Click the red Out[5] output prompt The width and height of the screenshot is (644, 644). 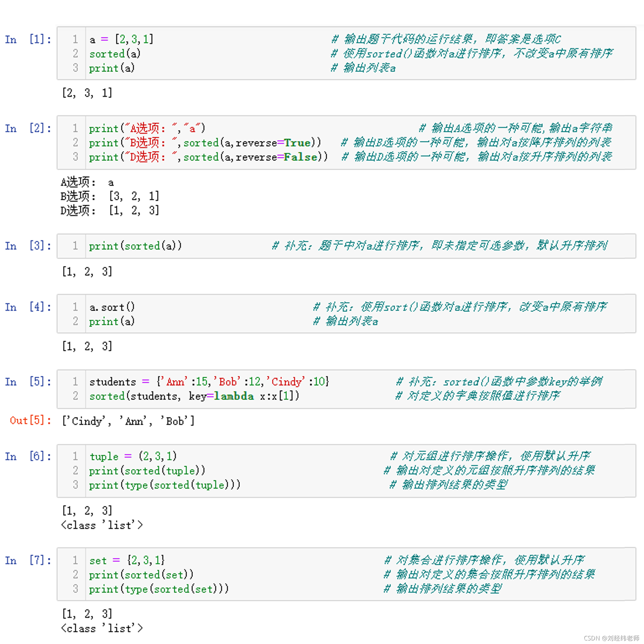coord(30,421)
